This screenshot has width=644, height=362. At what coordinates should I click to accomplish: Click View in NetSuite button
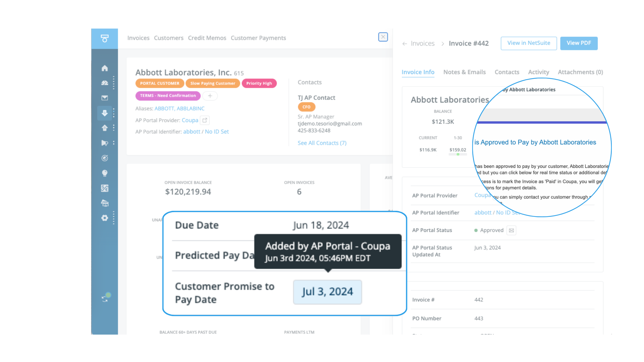click(529, 43)
